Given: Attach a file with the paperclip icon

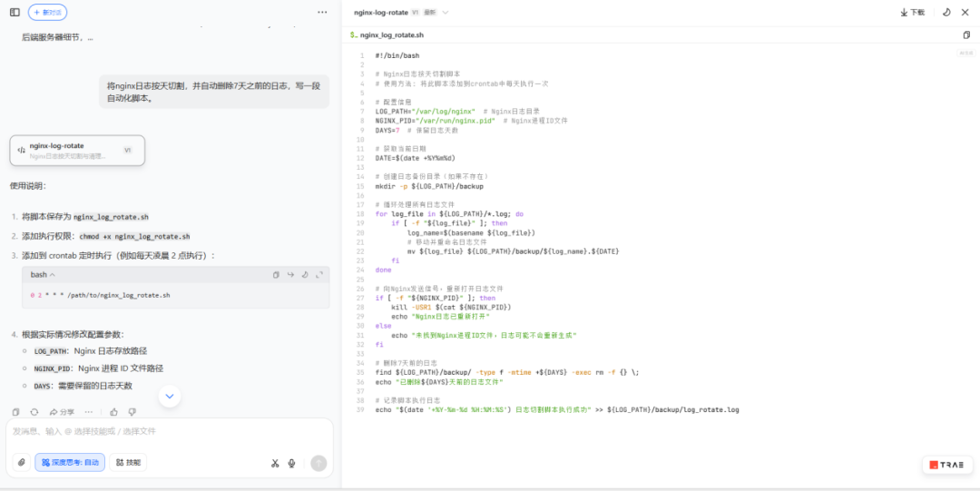Looking at the screenshot, I should [x=21, y=463].
